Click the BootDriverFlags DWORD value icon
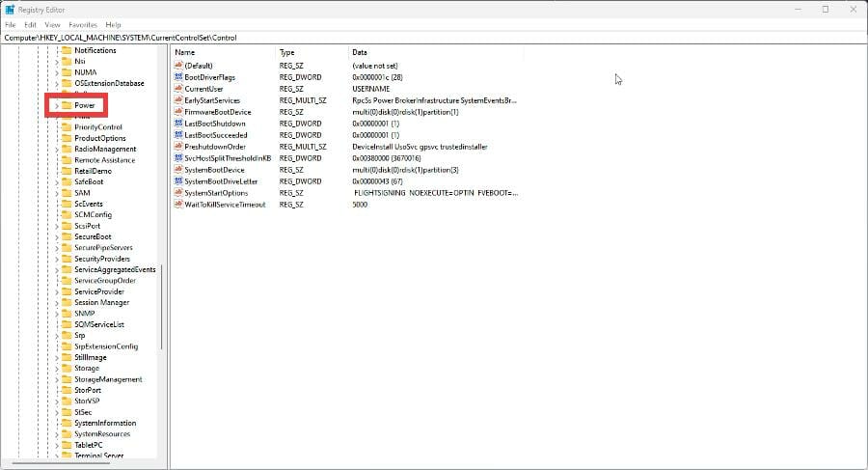 click(x=178, y=77)
